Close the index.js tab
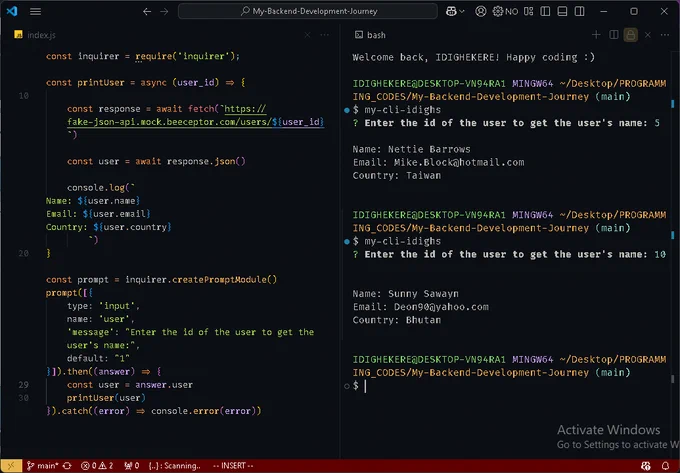Viewport: 680px width, 473px height. click(307, 35)
